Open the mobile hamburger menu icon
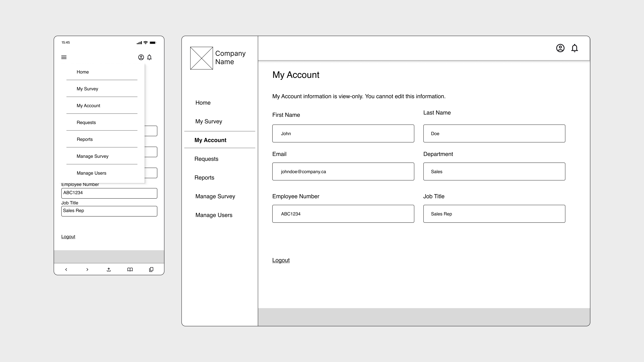The height and width of the screenshot is (362, 644). pos(64,57)
